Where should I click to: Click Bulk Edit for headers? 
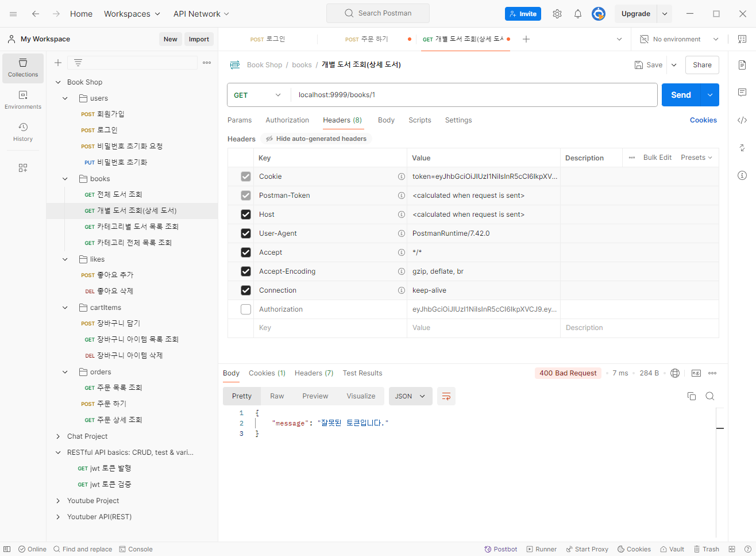click(657, 158)
